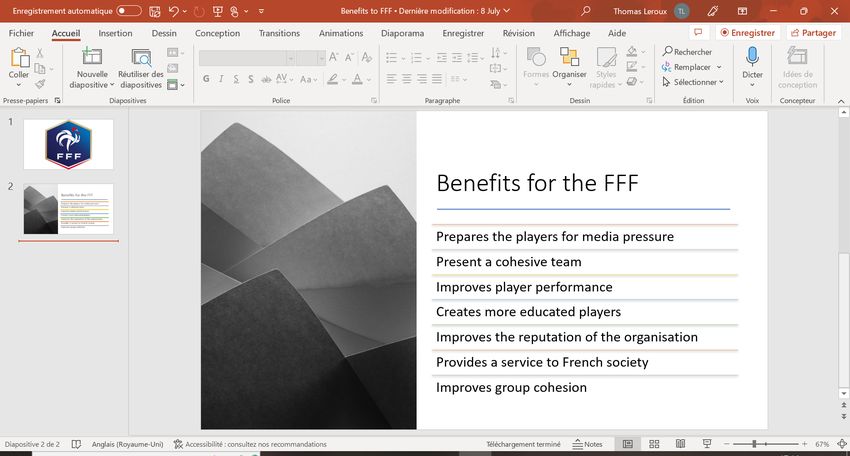Open Sélectionner dropdown
This screenshot has width=850, height=456.
click(693, 82)
